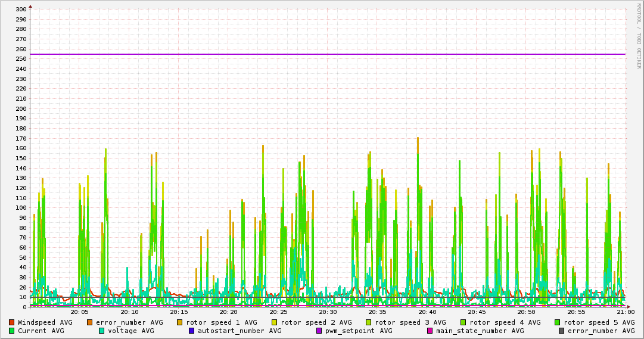Select the rotor speed 5 AVG swatch
Viewport: 644px width, 339px height.
(x=558, y=322)
